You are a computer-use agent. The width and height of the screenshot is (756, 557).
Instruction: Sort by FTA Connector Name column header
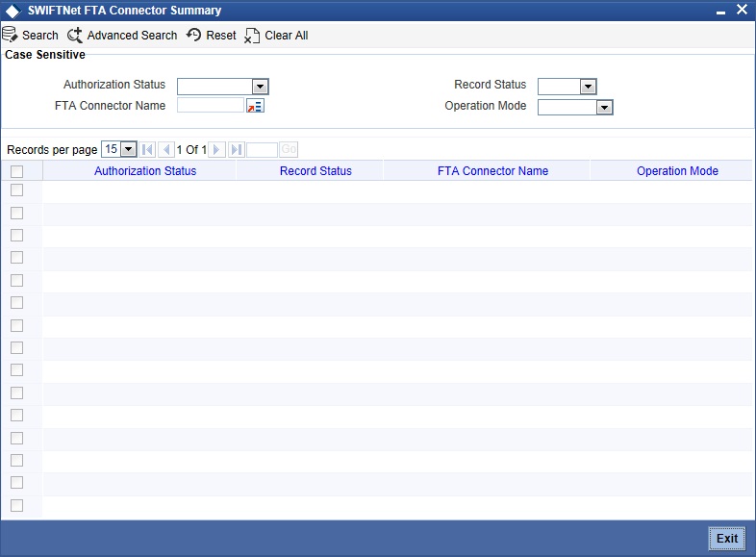[492, 170]
